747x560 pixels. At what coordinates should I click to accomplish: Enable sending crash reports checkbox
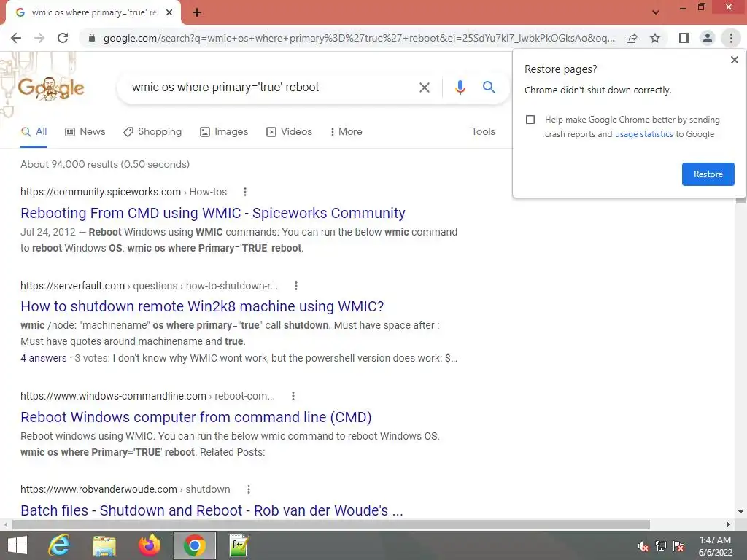530,120
